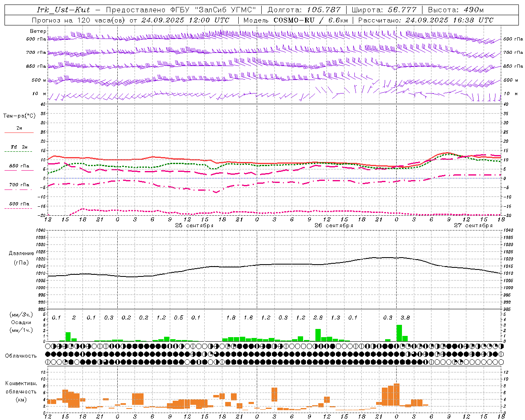Image resolution: width=525 pixels, height=420 pixels.
Task: Click the '700 гПа' temperature legend entry
Action: pyautogui.click(x=19, y=185)
